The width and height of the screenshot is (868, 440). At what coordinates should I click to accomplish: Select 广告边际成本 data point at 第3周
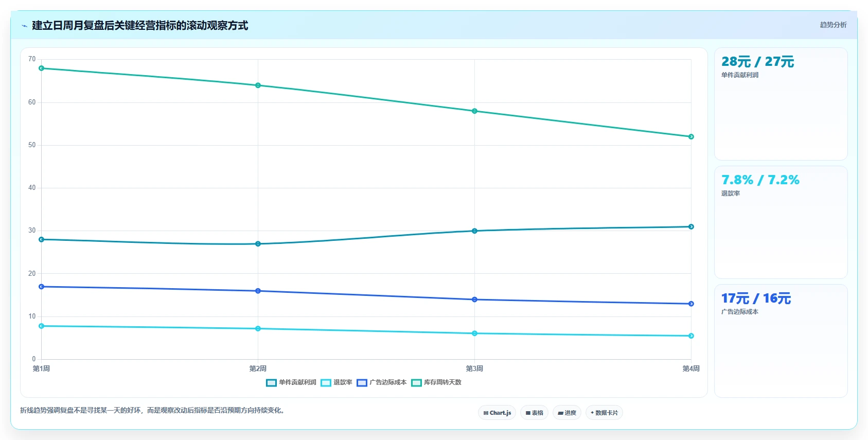click(474, 300)
